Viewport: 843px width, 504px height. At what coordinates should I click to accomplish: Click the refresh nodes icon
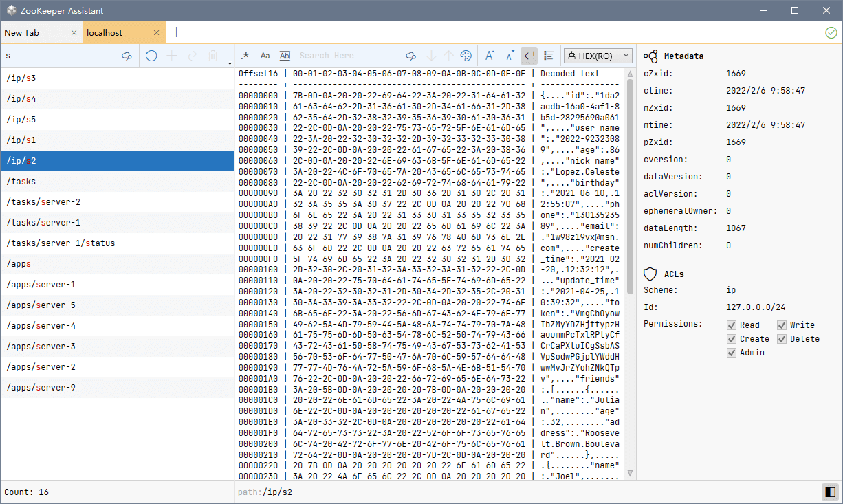pos(151,56)
